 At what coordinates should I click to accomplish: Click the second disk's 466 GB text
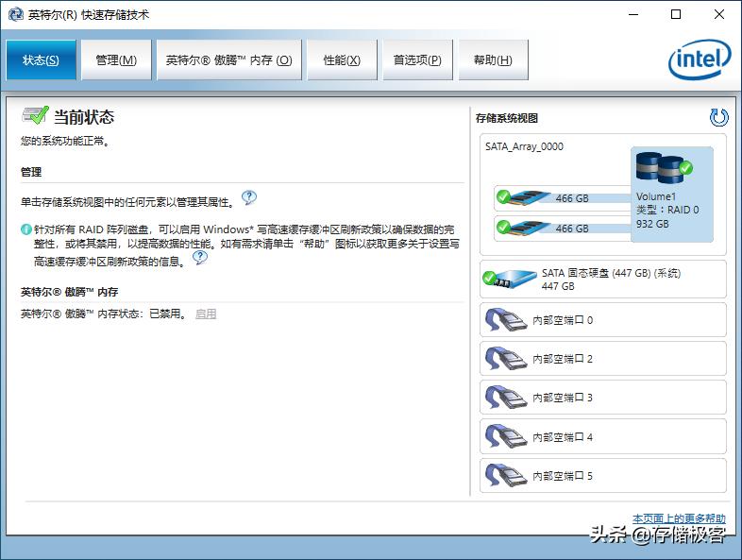click(x=572, y=229)
